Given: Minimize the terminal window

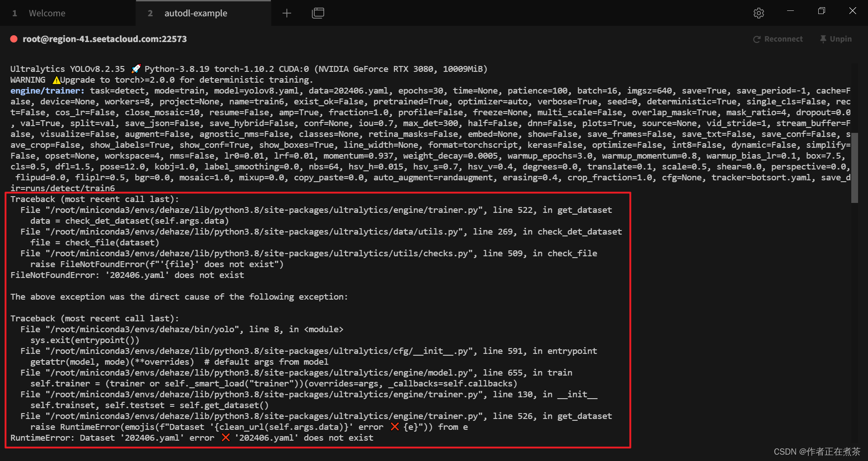Looking at the screenshot, I should click(x=790, y=11).
